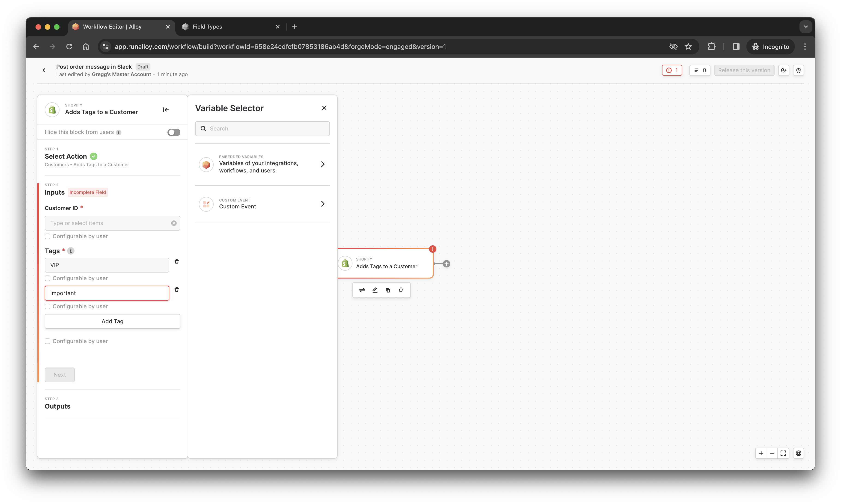
Task: Zoom out on the canvas
Action: [772, 454]
